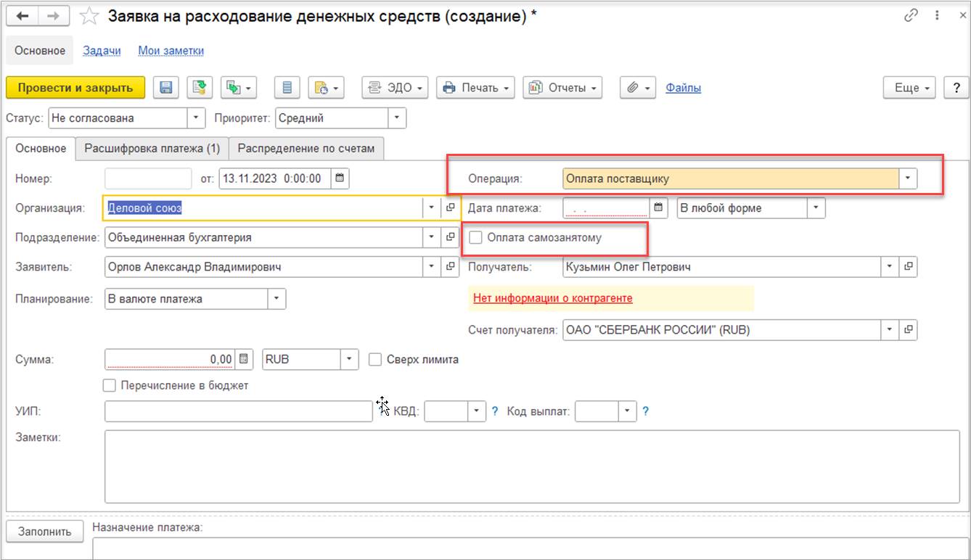The width and height of the screenshot is (971, 560).
Task: Expand the Приоритет dropdown
Action: tap(397, 118)
